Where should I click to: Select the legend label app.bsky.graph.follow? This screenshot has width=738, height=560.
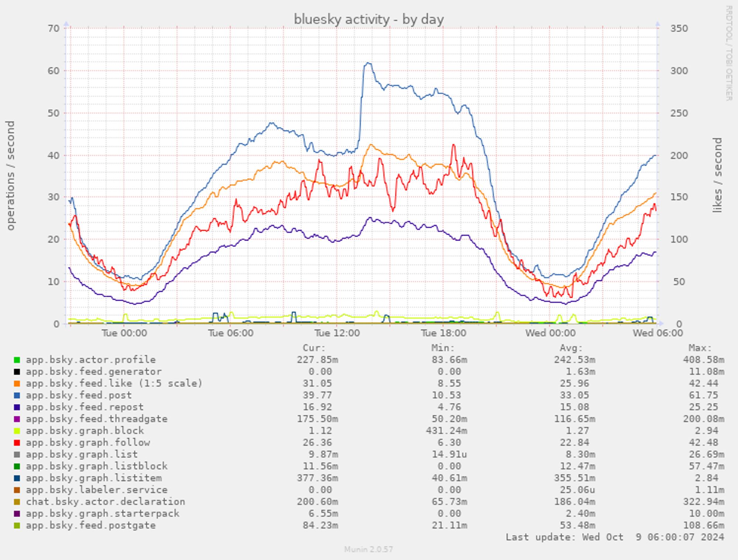[88, 442]
